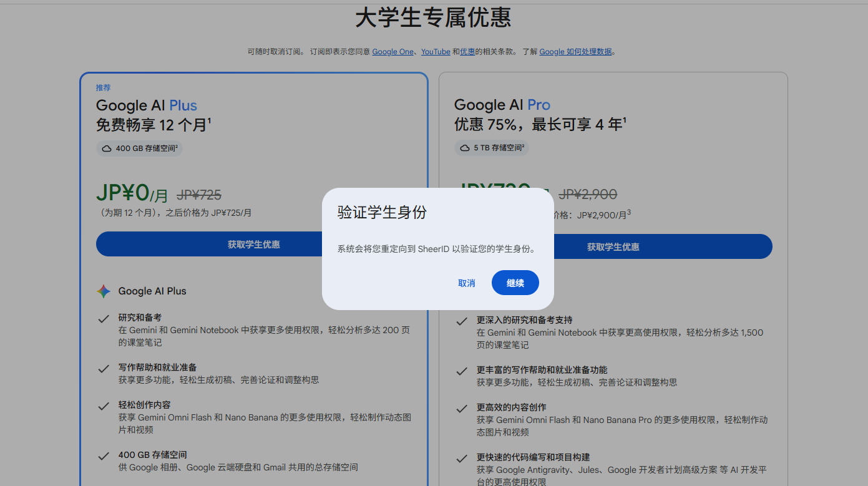Click the description mentioning Nano Banana 的更多使用权限
The width and height of the screenshot is (868, 486).
point(265,424)
